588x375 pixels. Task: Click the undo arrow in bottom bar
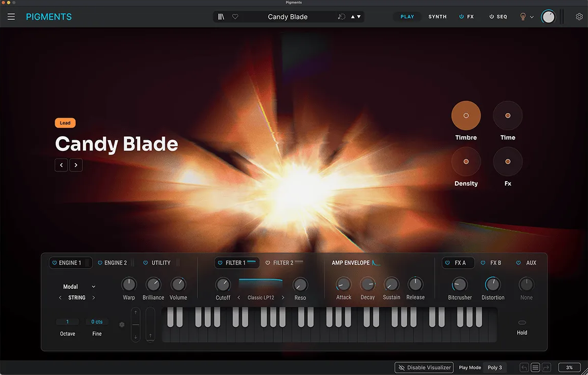(524, 367)
